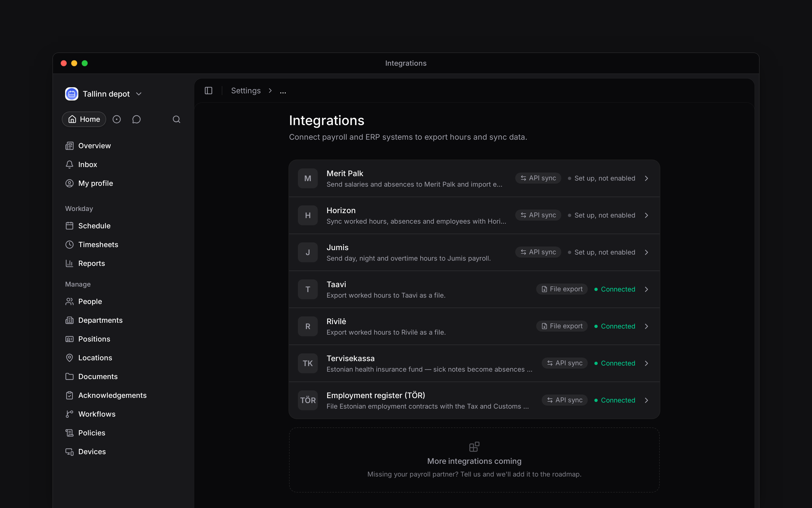Click the TÖR avatar tile
Screen dimensions: 812x508
[x=308, y=400]
